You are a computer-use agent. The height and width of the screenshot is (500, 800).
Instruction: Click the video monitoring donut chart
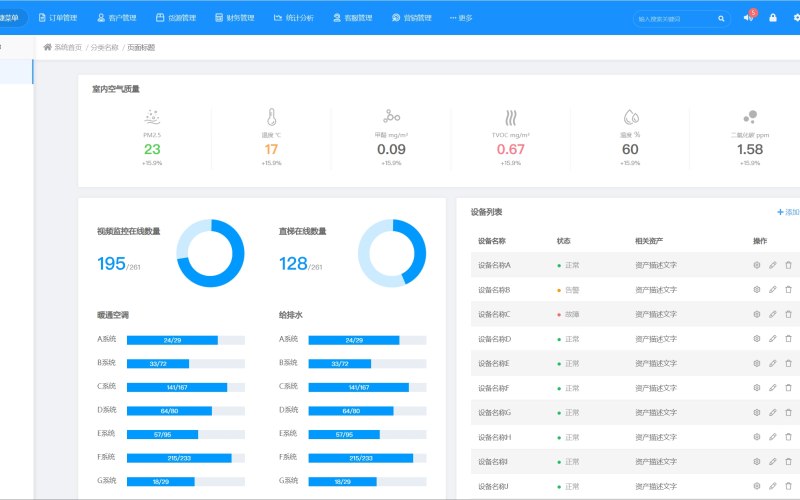(x=210, y=253)
